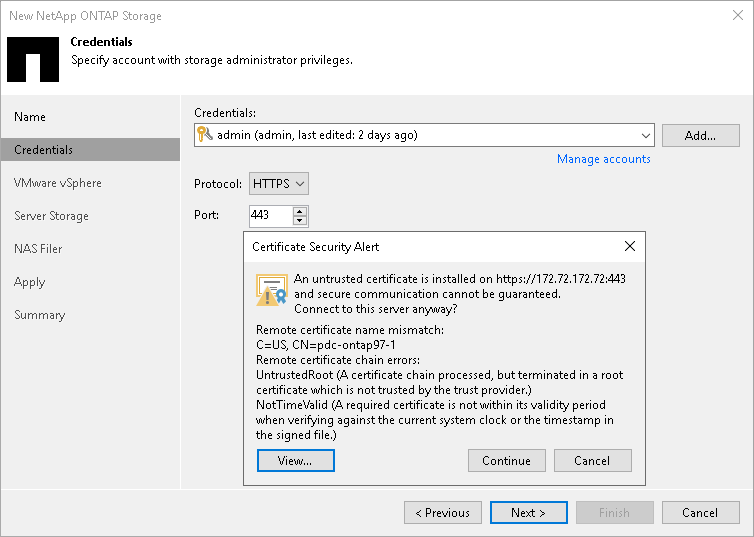Open the Manage accounts link

point(603,159)
